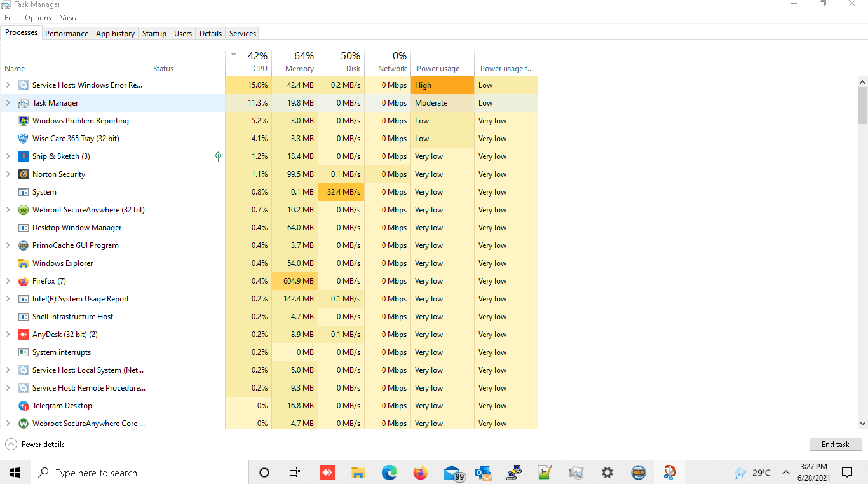Click the Webroot SecureAnywhere Core process icon

(24, 424)
